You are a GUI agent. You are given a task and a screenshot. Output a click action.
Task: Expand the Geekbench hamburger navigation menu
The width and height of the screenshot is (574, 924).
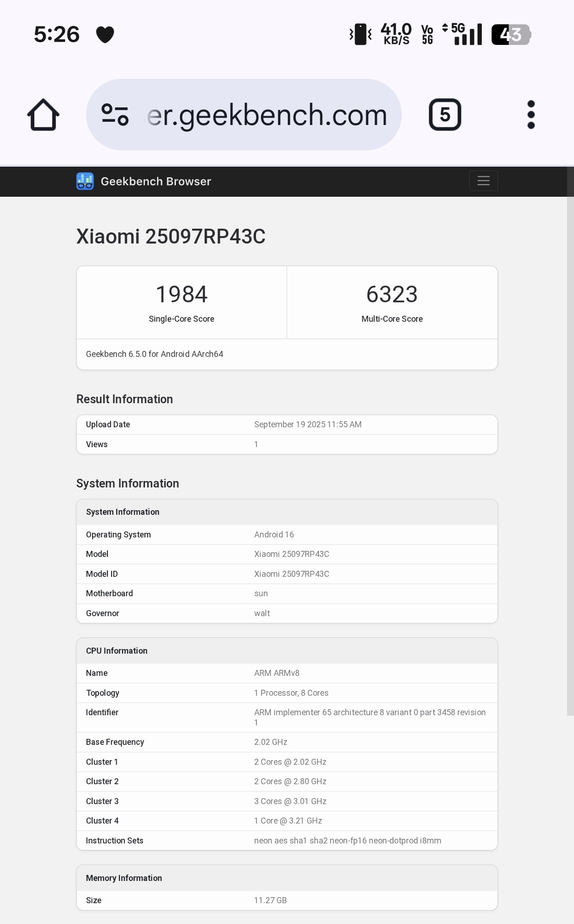pos(483,181)
